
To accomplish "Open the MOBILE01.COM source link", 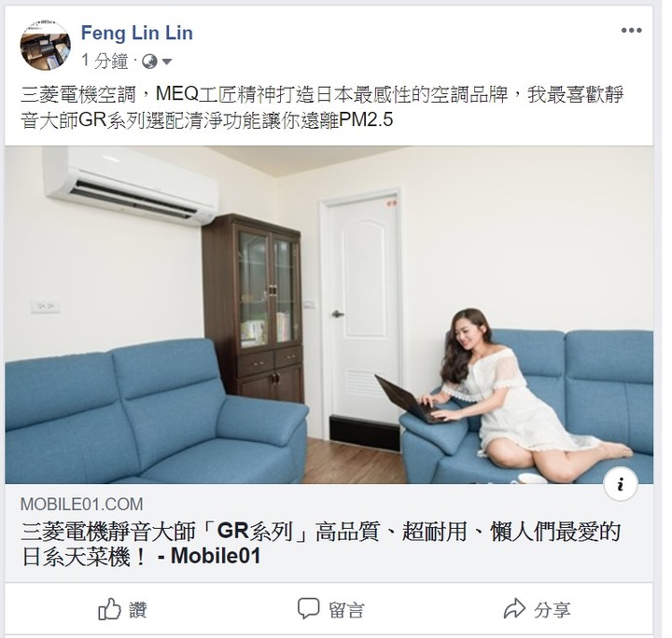I will (81, 505).
